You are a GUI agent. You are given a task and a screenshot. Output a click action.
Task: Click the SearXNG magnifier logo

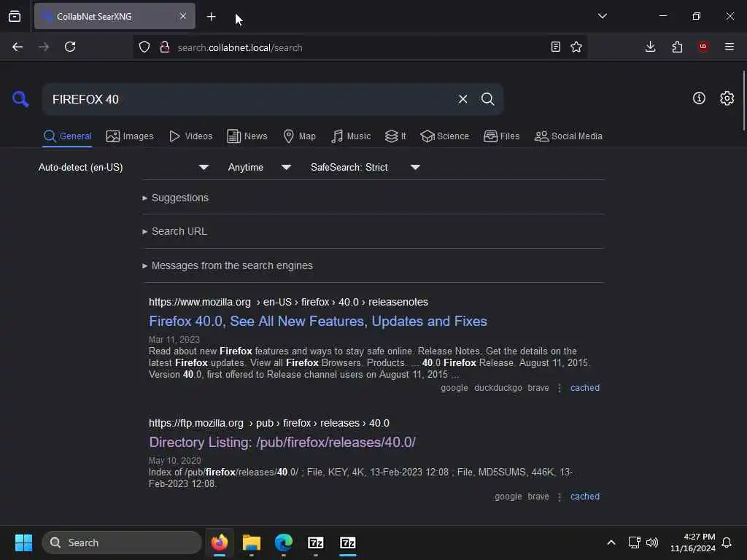20,99
